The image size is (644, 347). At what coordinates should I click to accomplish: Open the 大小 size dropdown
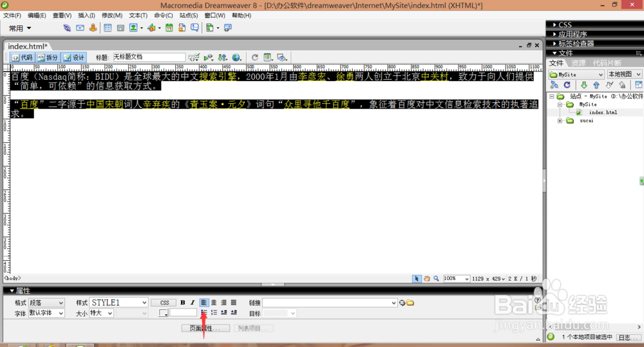102,313
